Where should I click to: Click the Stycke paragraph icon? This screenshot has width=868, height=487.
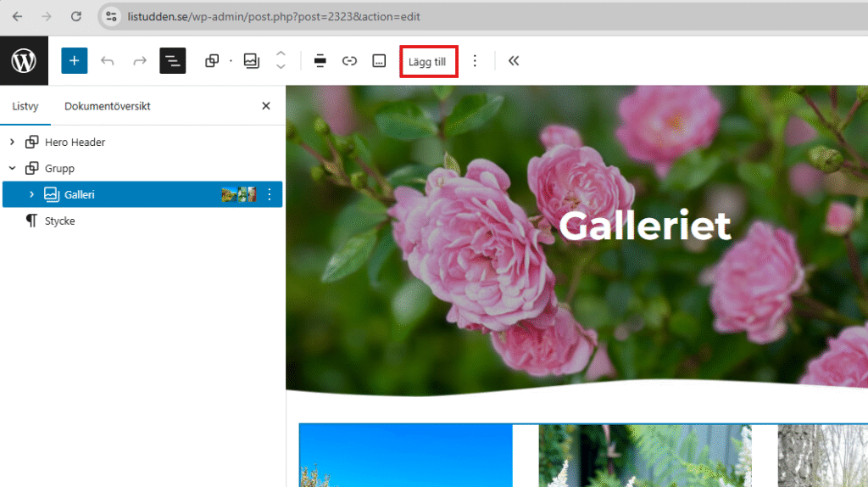pyautogui.click(x=32, y=221)
